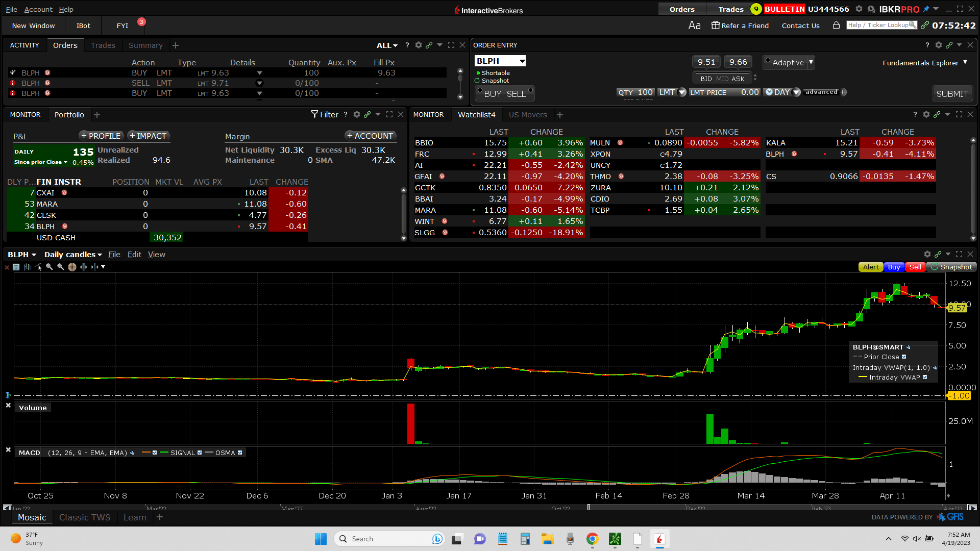The height and width of the screenshot is (551, 980).
Task: Open the LMT order type dropdown
Action: [682, 92]
